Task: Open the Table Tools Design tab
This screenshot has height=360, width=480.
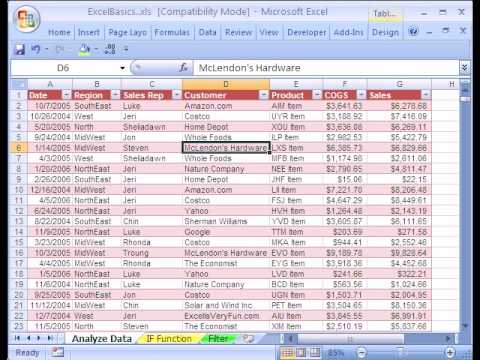Action: click(385, 32)
